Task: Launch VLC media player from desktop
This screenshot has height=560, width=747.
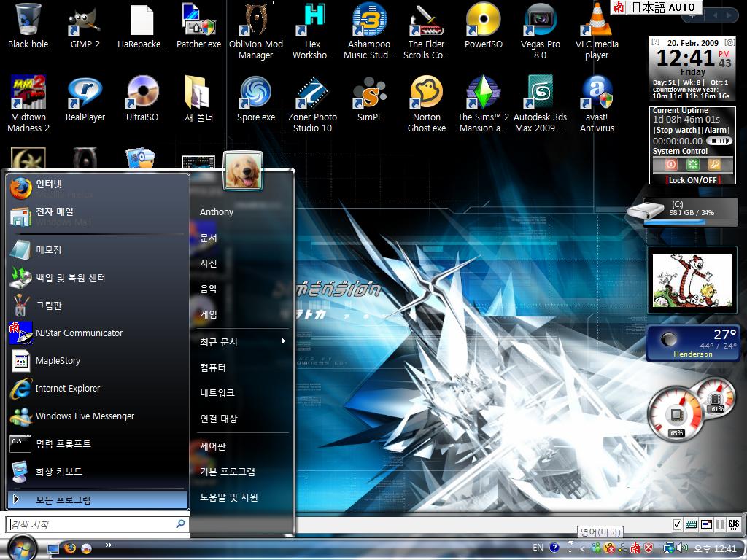Action: pos(597,20)
